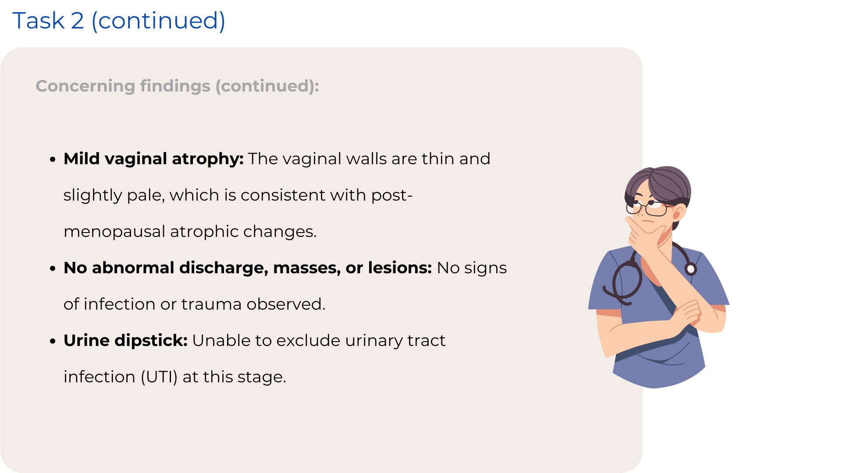Click the text 'menopausal atrophic changes.'
This screenshot has width=868, height=473.
click(190, 231)
